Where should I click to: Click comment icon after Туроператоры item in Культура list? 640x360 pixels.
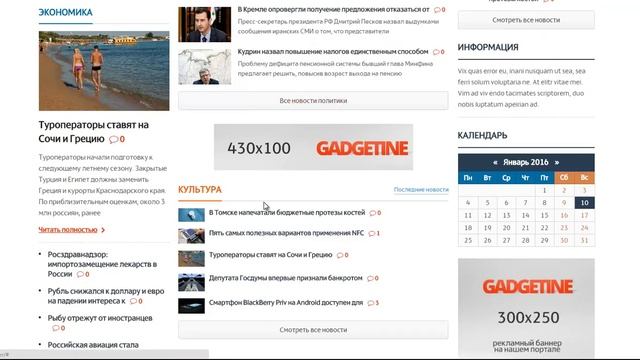(x=340, y=255)
